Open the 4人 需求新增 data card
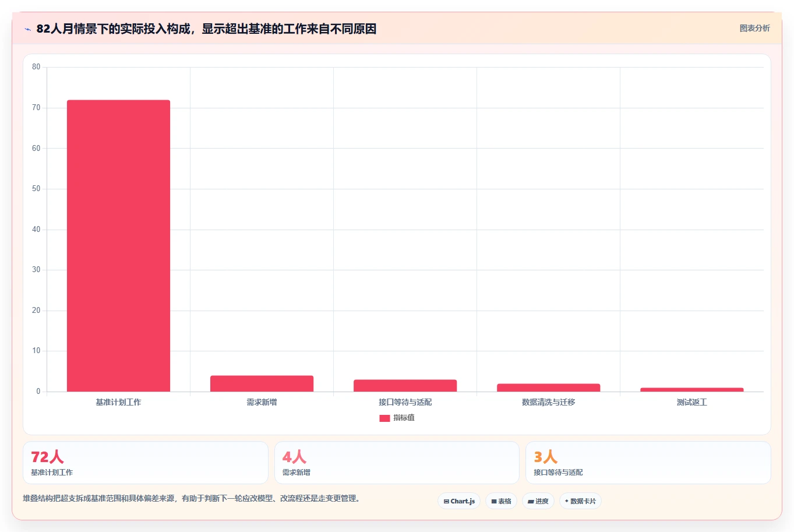This screenshot has width=794, height=532. (397, 463)
